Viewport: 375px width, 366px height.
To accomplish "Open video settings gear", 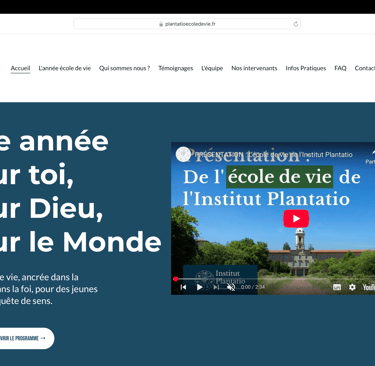I will [352, 287].
